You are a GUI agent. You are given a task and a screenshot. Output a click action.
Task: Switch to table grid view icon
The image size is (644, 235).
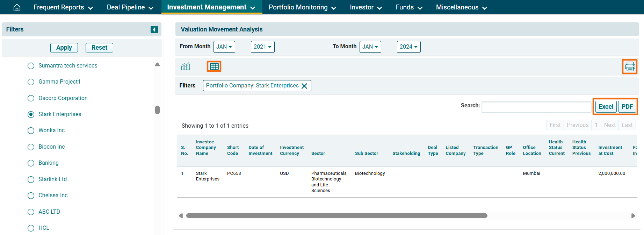(x=214, y=66)
